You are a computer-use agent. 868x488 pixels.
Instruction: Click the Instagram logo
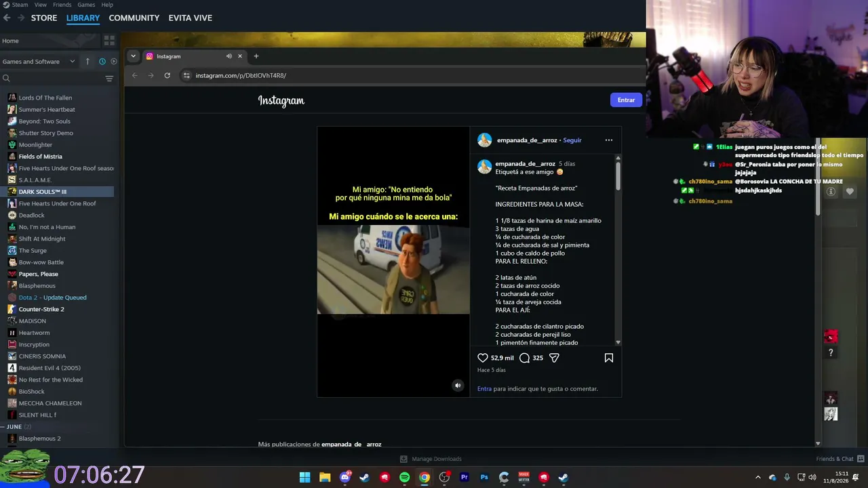pyautogui.click(x=281, y=100)
